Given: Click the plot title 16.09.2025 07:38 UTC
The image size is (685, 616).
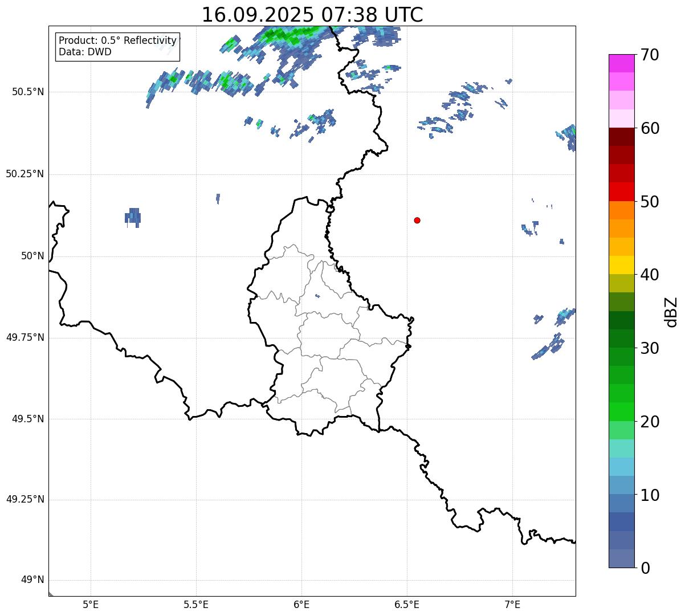Looking at the screenshot, I should pos(312,15).
